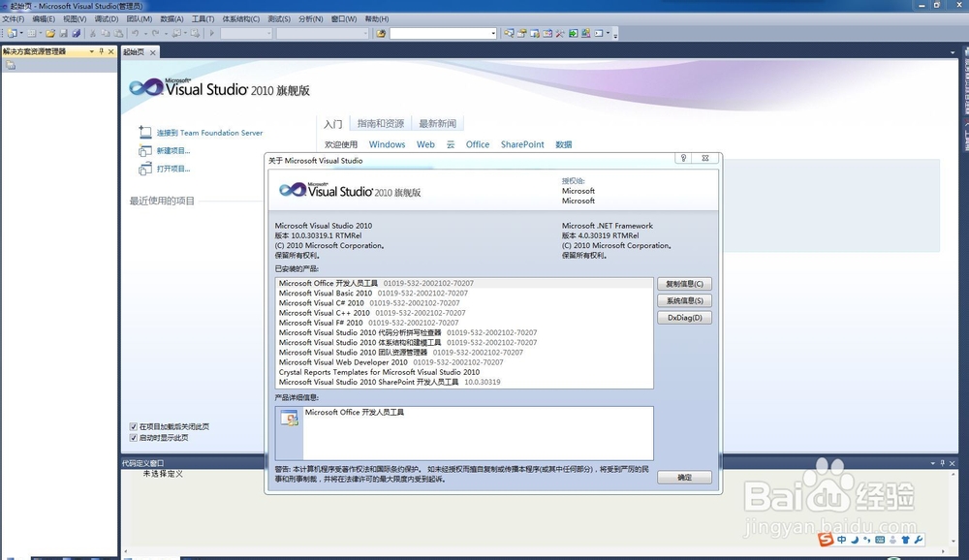Click the Redo arrow toolbar icon

click(x=156, y=33)
